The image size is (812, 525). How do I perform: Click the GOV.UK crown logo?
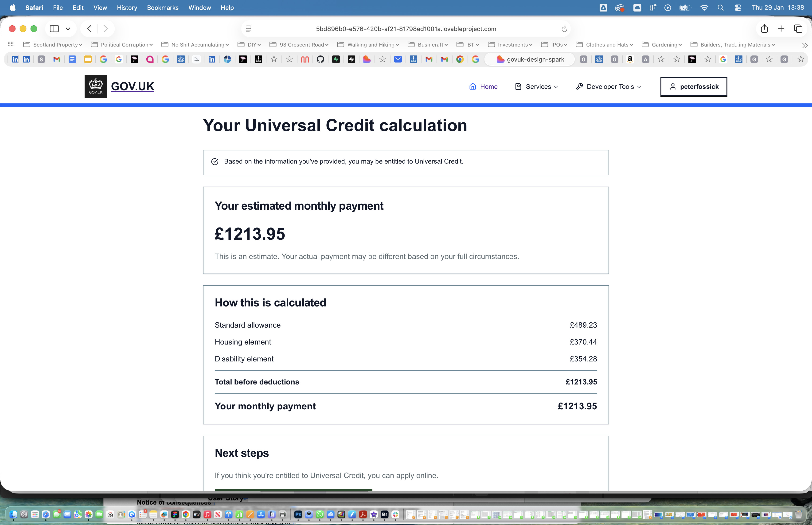(96, 86)
